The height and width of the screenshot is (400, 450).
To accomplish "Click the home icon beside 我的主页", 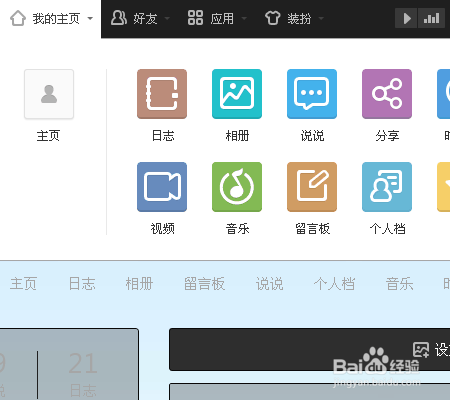I will (18, 18).
